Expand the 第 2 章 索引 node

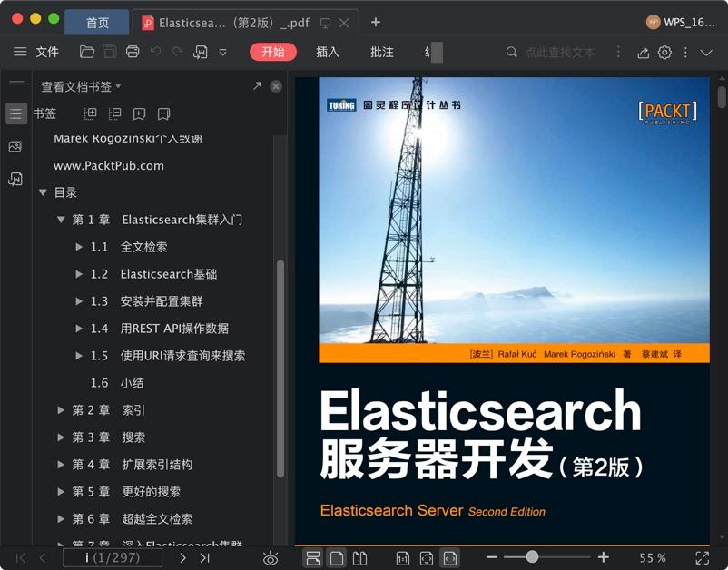click(x=60, y=410)
